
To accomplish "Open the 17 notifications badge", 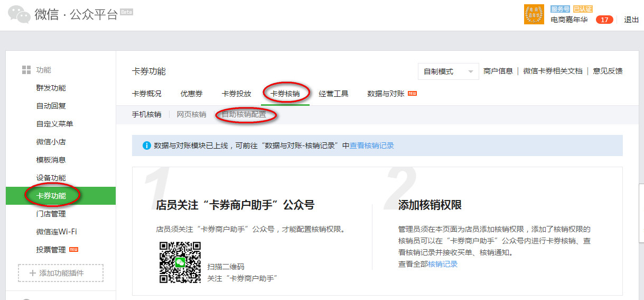I will (x=604, y=20).
